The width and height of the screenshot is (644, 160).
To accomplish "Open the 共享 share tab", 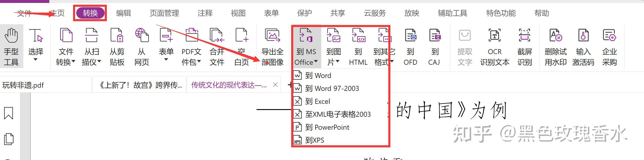I will pos(338,13).
